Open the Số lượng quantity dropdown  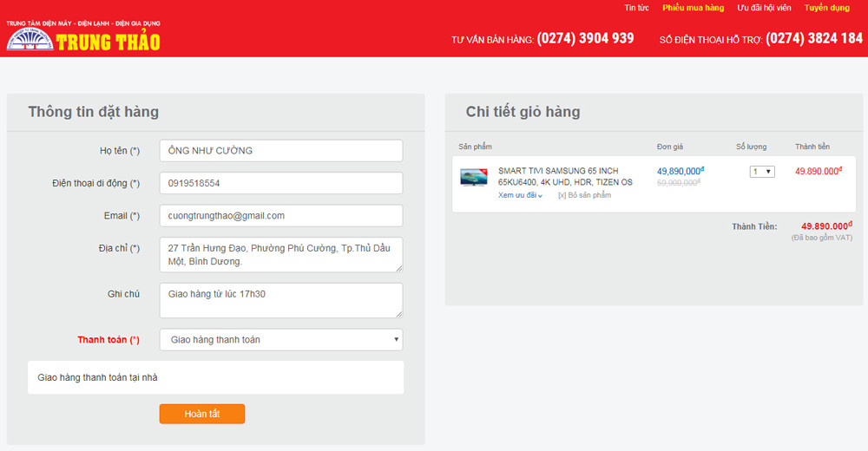click(762, 172)
